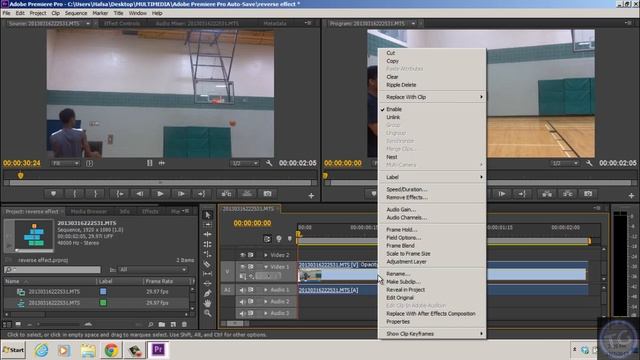Toggle A1 source track targeting

(x=227, y=290)
